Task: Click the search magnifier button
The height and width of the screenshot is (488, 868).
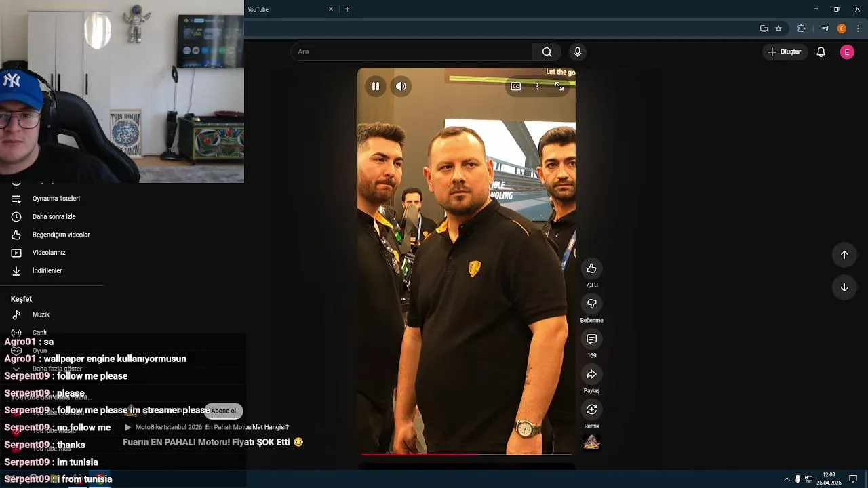Action: [547, 52]
